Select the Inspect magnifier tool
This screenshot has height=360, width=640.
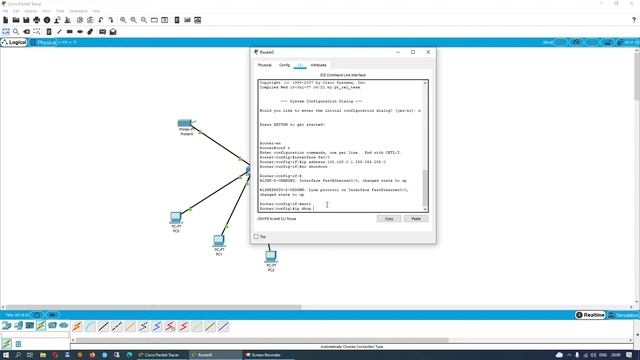click(x=16, y=31)
